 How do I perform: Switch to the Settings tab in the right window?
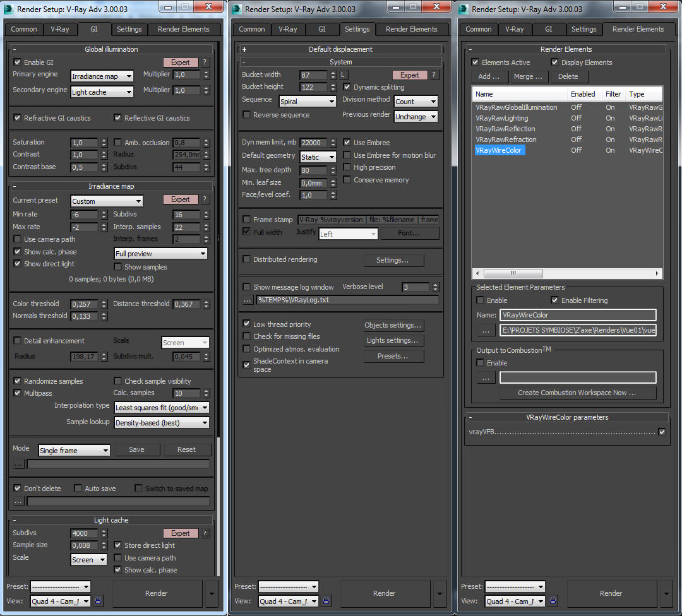tap(583, 29)
